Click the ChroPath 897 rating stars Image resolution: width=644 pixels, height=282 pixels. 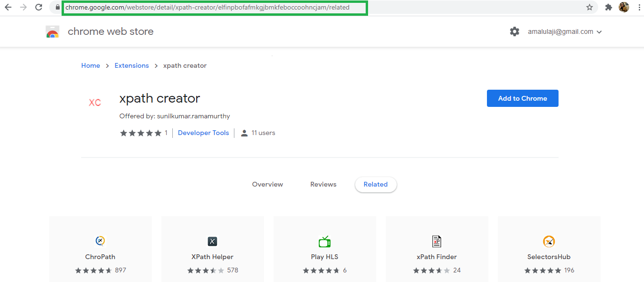(94, 271)
